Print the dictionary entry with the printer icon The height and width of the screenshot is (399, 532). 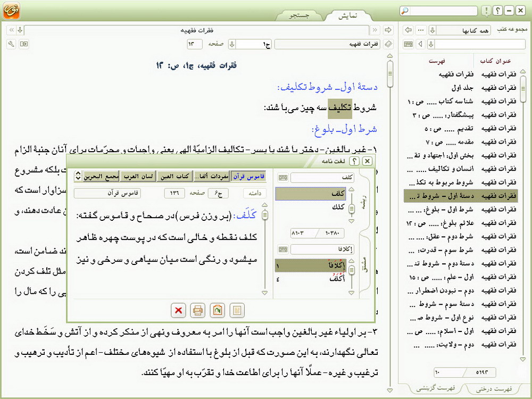[x=198, y=310]
